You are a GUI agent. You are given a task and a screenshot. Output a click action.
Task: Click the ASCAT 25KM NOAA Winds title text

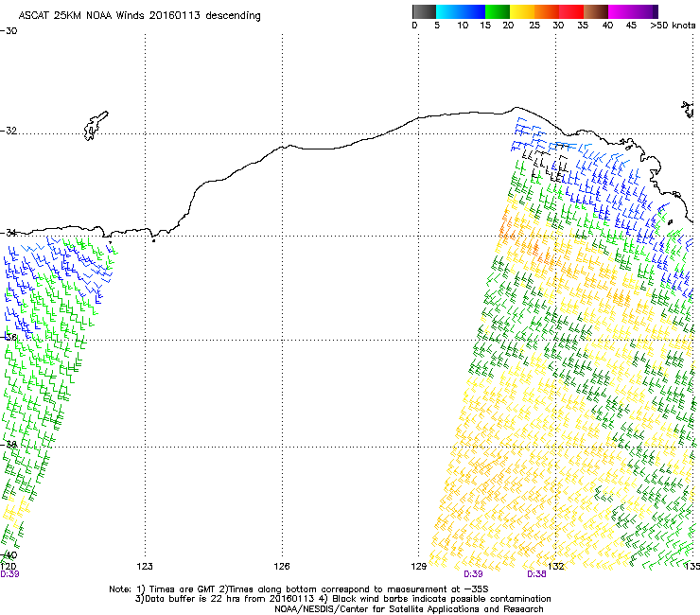[139, 16]
